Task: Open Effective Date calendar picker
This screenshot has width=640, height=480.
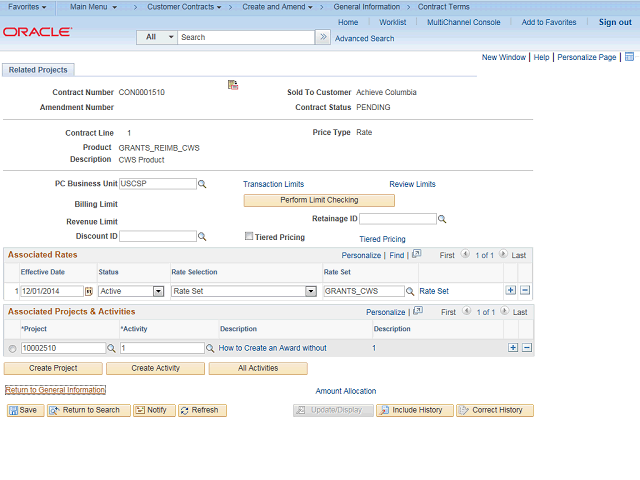Action: point(89,291)
